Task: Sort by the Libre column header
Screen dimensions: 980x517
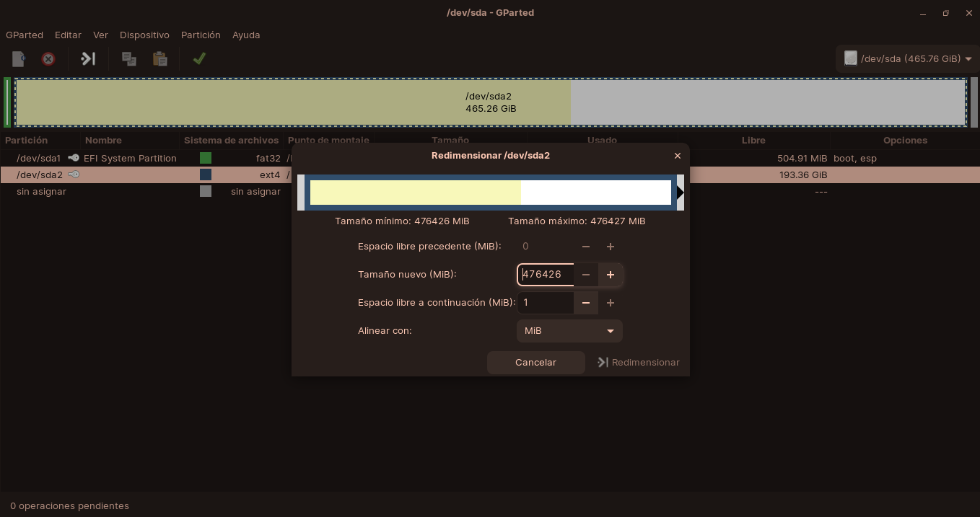Action: tap(753, 141)
